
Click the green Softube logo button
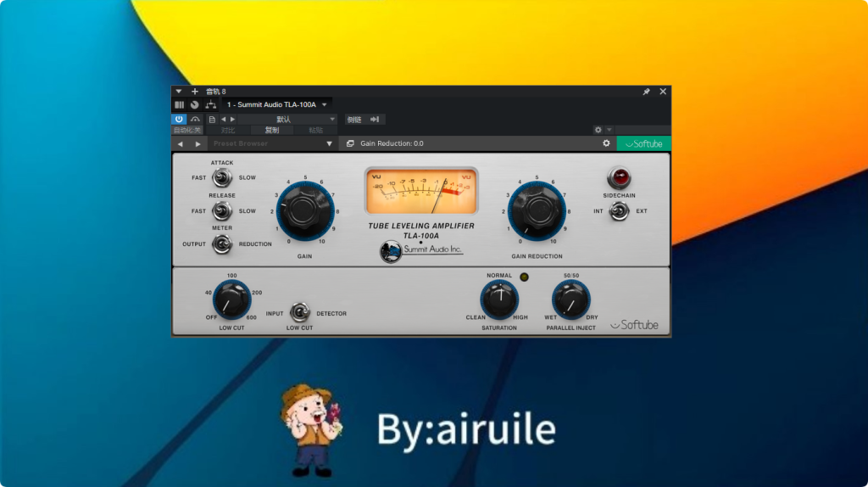click(x=644, y=143)
